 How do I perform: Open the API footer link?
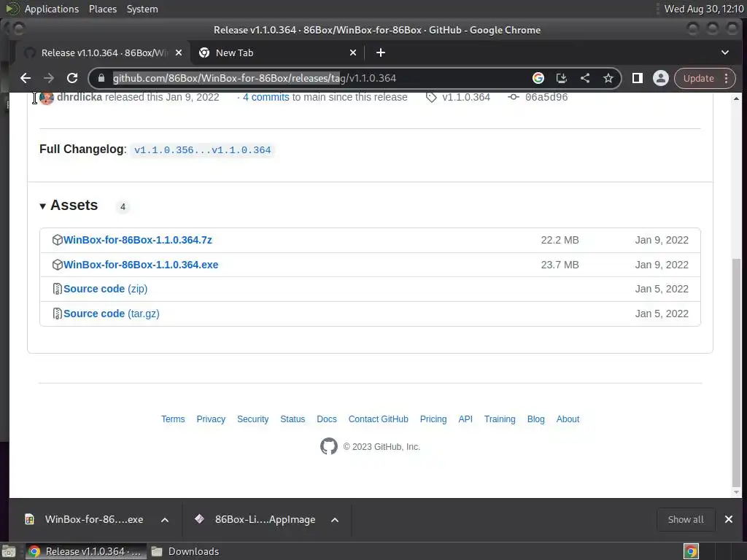[x=465, y=419]
